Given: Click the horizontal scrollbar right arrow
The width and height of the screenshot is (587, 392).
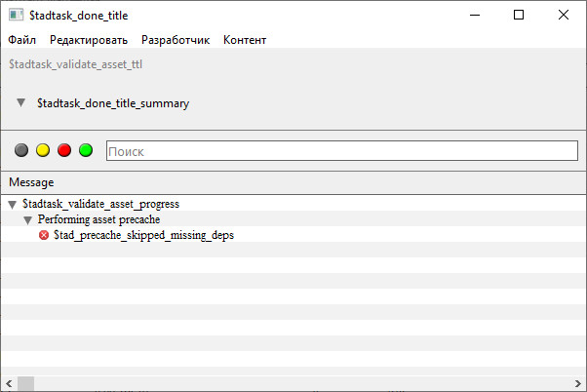Looking at the screenshot, I should [x=578, y=384].
